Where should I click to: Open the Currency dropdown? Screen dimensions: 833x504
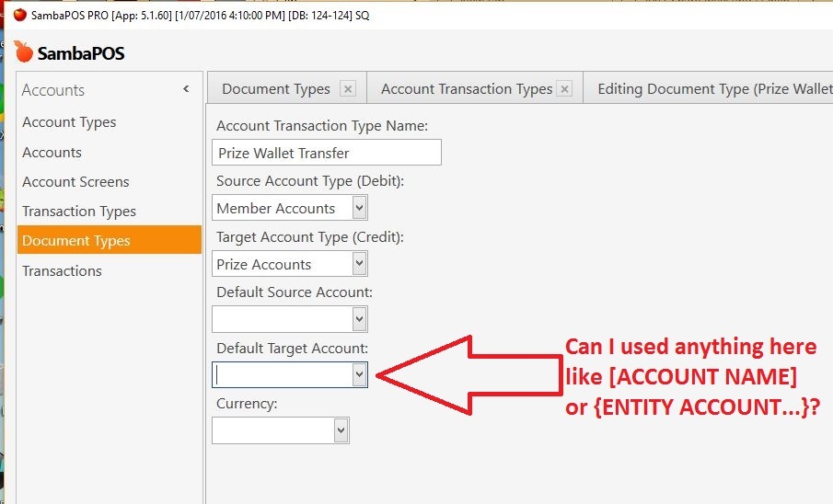341,430
